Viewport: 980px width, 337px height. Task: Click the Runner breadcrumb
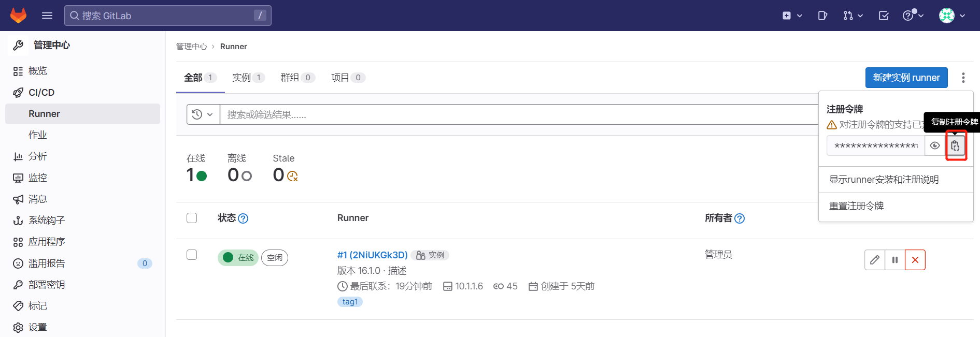[233, 47]
